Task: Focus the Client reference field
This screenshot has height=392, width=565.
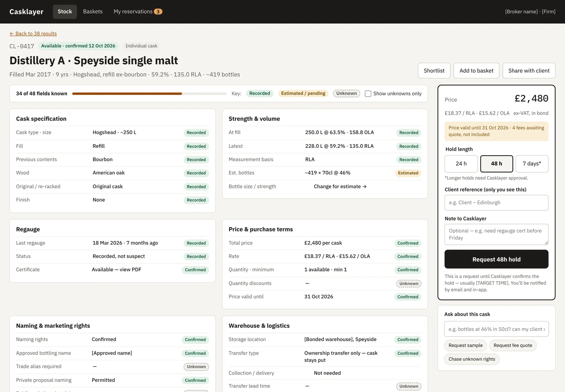Action: pyautogui.click(x=496, y=203)
